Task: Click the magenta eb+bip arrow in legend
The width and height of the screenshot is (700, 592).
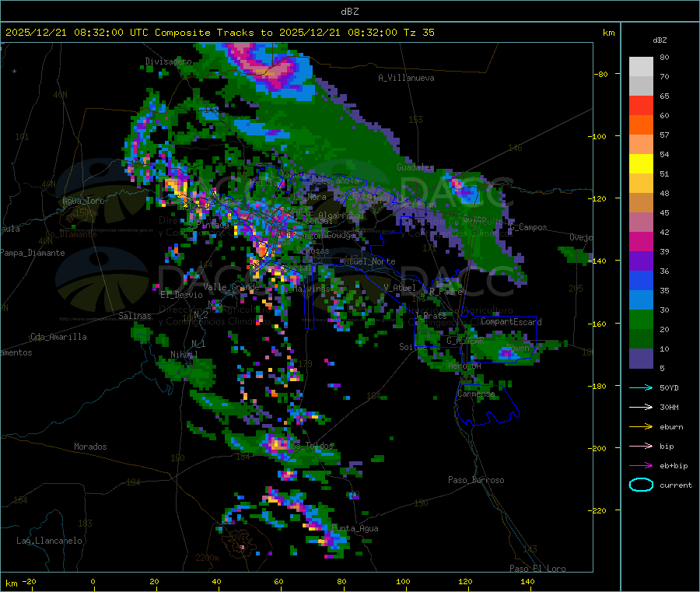Action: 641,466
